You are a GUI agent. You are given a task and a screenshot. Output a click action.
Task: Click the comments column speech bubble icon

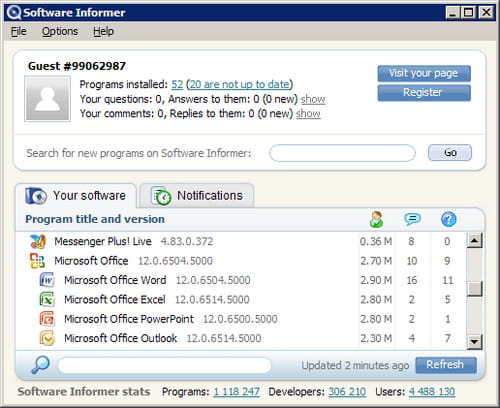point(412,219)
